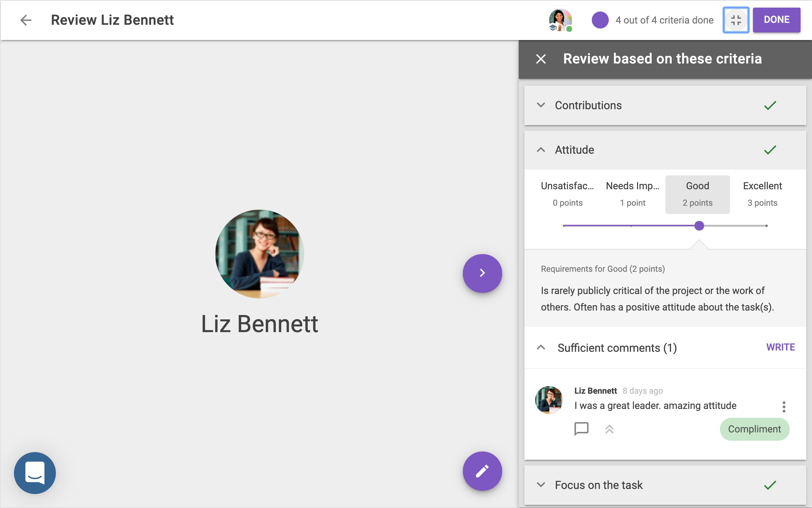The image size is (812, 508).
Task: Click the purple next arrow button
Action: coord(482,273)
